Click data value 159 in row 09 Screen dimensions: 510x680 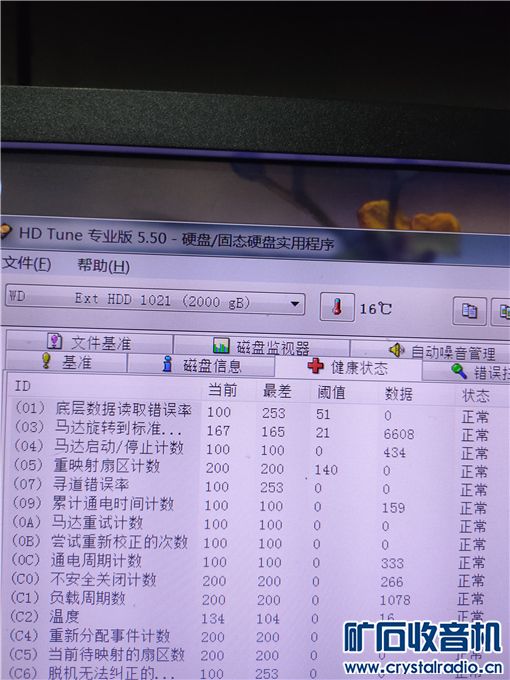coord(393,507)
